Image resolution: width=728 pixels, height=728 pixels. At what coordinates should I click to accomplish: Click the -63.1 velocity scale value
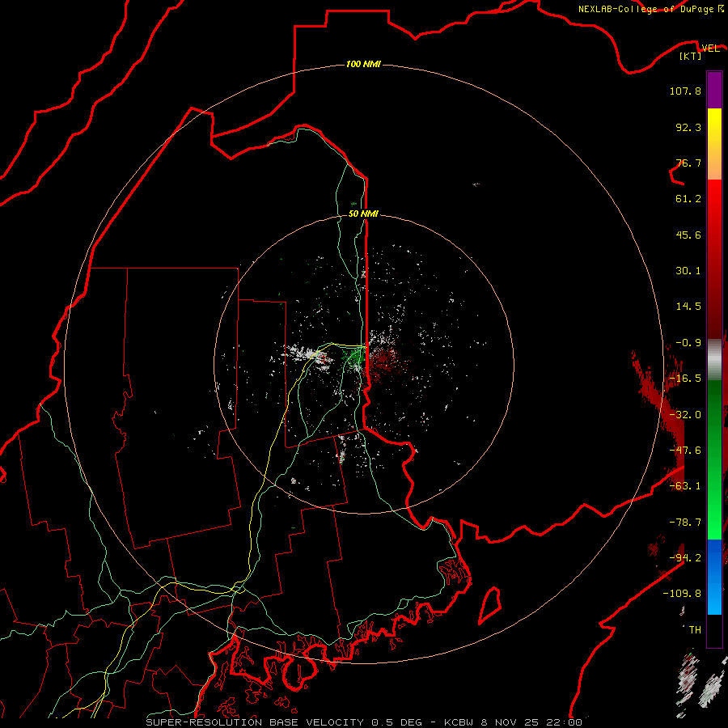pos(685,486)
